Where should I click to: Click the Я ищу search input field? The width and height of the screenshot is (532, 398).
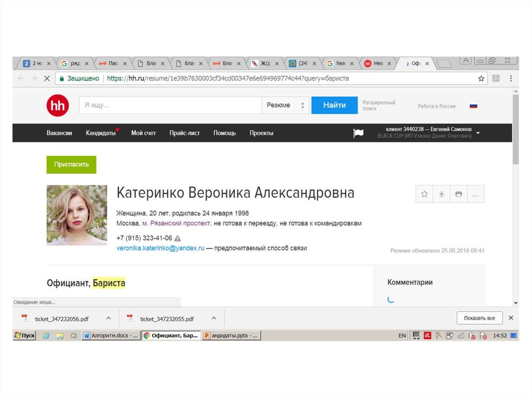point(170,105)
